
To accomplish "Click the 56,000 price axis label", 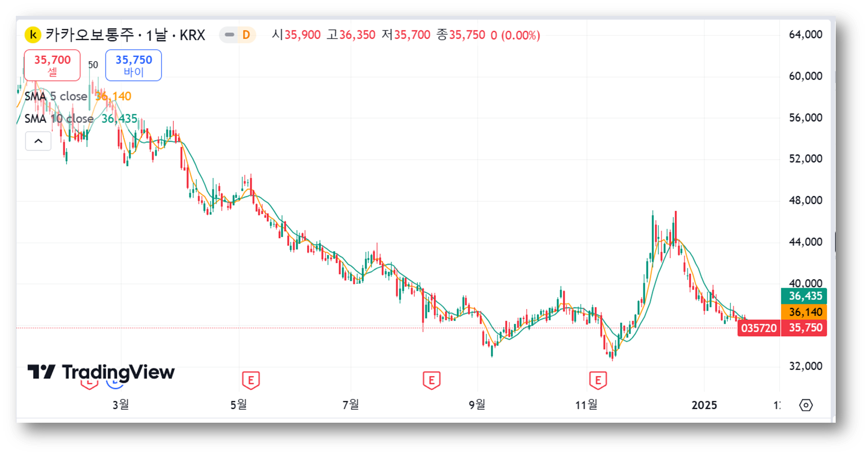I will (x=805, y=118).
